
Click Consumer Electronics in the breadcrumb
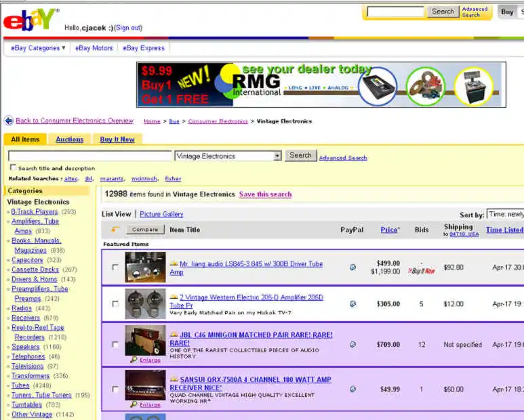[x=218, y=121]
